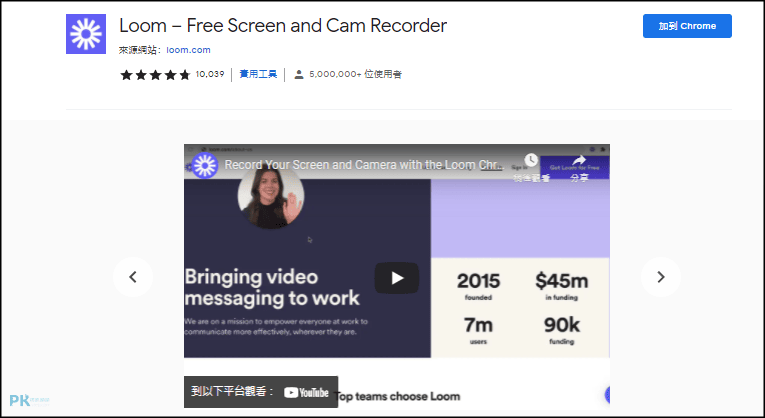Viewport: 765px width, 418px height.
Task: Add the extension with 加到 Chrome button
Action: click(687, 26)
